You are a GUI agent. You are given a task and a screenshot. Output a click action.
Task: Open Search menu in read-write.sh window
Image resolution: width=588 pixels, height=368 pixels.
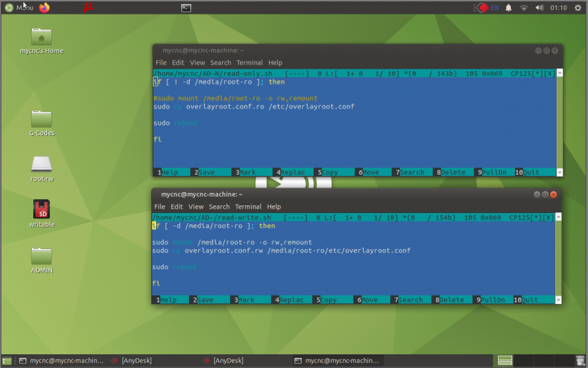(x=220, y=207)
